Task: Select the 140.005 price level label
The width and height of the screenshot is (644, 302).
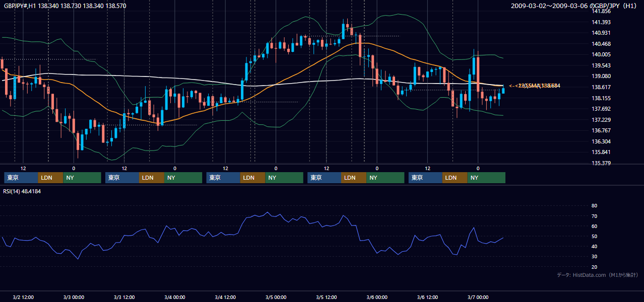Action: (x=602, y=54)
